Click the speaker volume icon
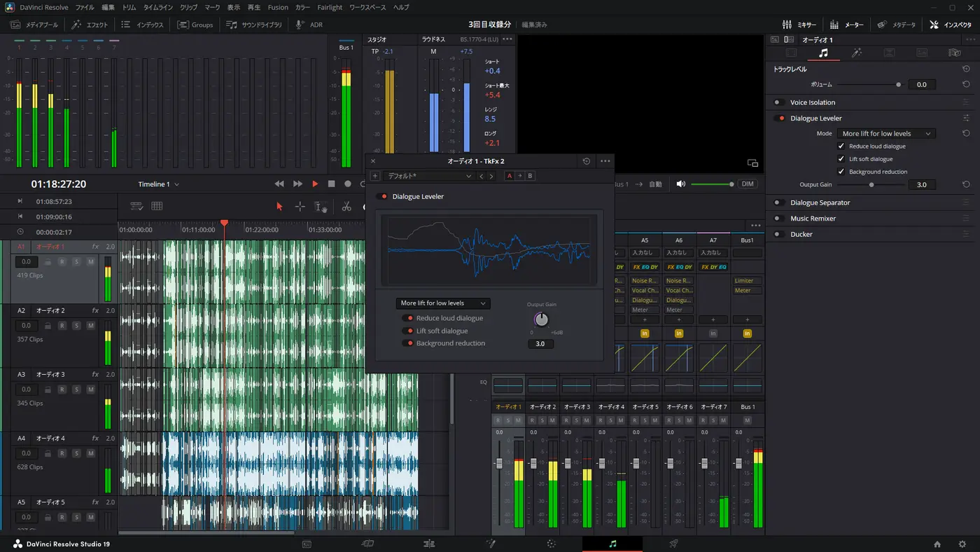 pos(680,184)
